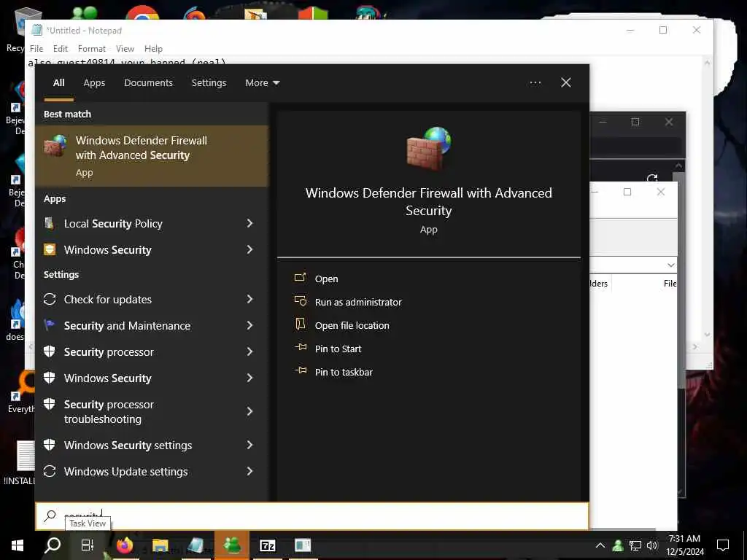Click the Windows Security app shield icon under Apps
This screenshot has height=560, width=747.
(50, 249)
